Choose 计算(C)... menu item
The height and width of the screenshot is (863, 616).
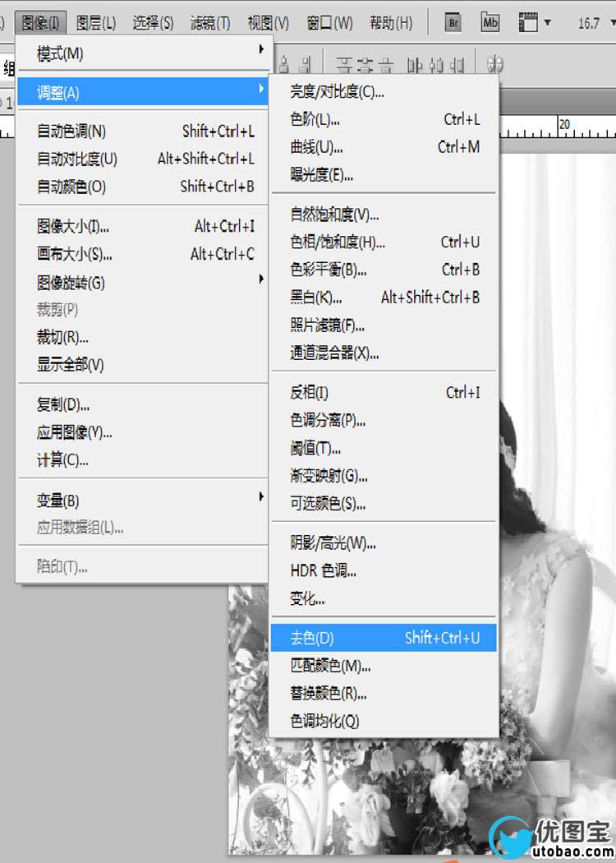tap(144, 459)
